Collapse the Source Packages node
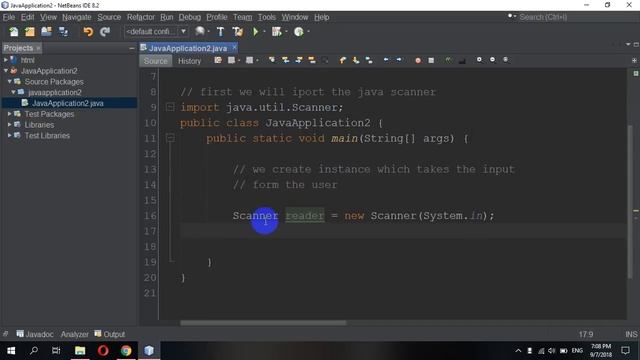This screenshot has width=640, height=360. click(x=9, y=82)
